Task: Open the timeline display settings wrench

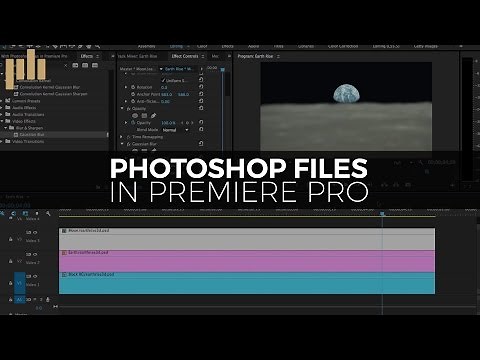Action: [x=48, y=213]
